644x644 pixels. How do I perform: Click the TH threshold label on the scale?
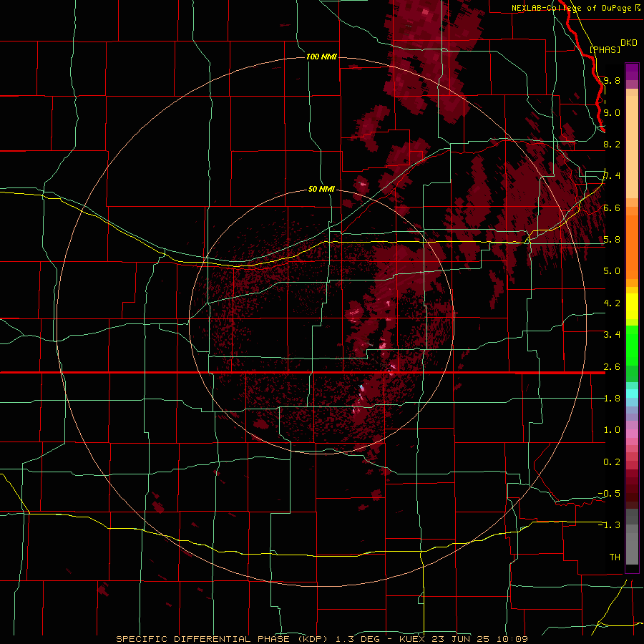(x=615, y=557)
